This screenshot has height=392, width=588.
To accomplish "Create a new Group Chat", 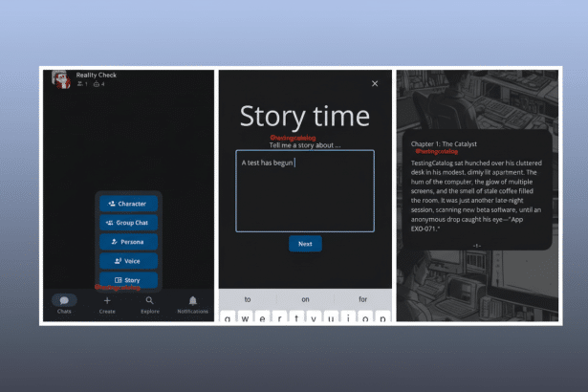I will [x=129, y=223].
